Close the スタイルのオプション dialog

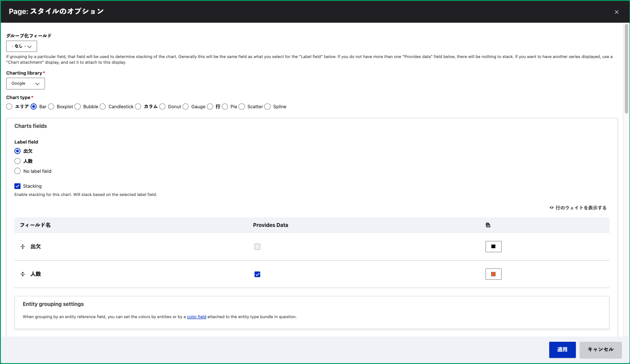tap(616, 12)
